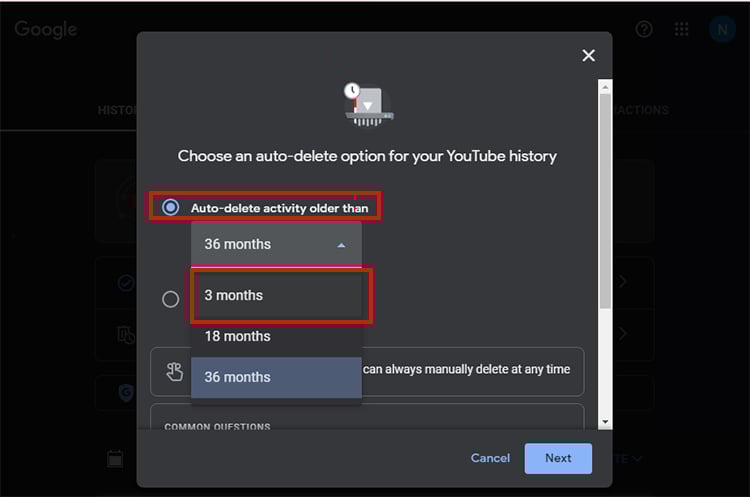This screenshot has width=750, height=497.
Task: Open Google Help question mark icon
Action: click(644, 29)
